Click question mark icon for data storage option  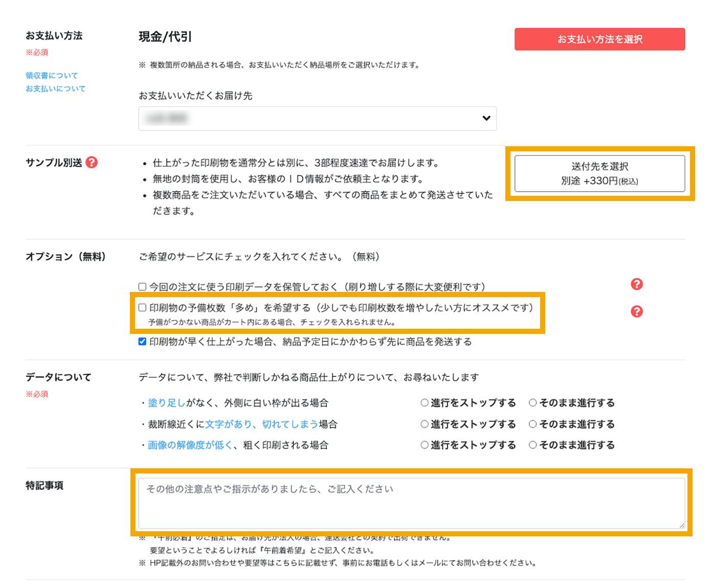click(636, 284)
